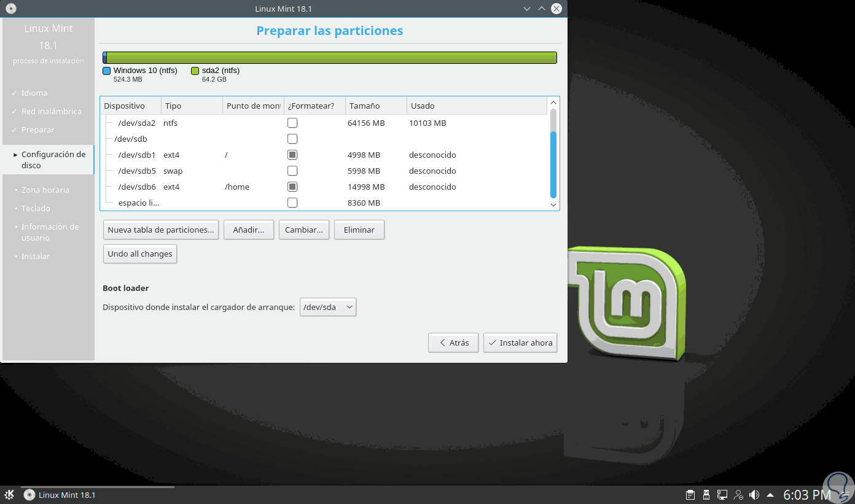Click the '4998 MB' size cell
Viewport: 855px width, 504px height.
click(364, 155)
